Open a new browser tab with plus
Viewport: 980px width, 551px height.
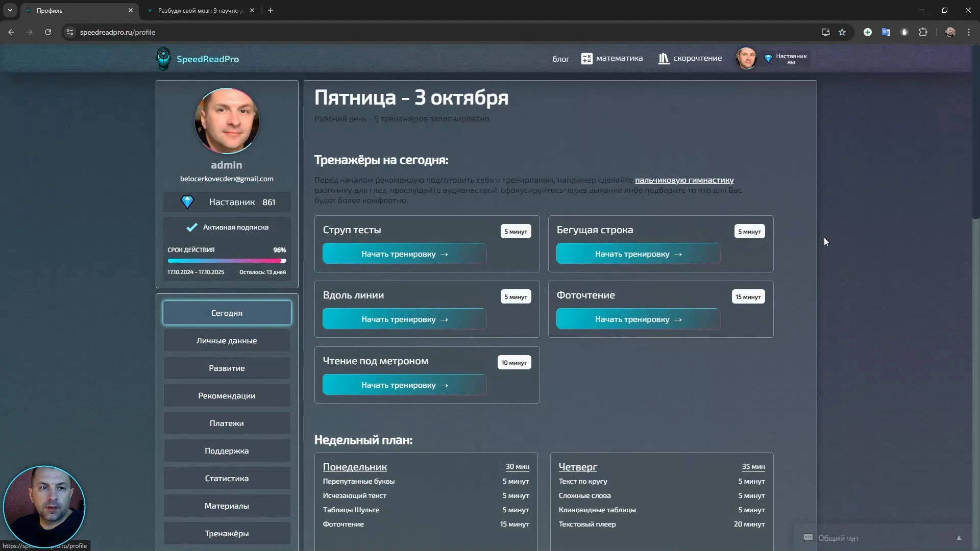click(271, 10)
